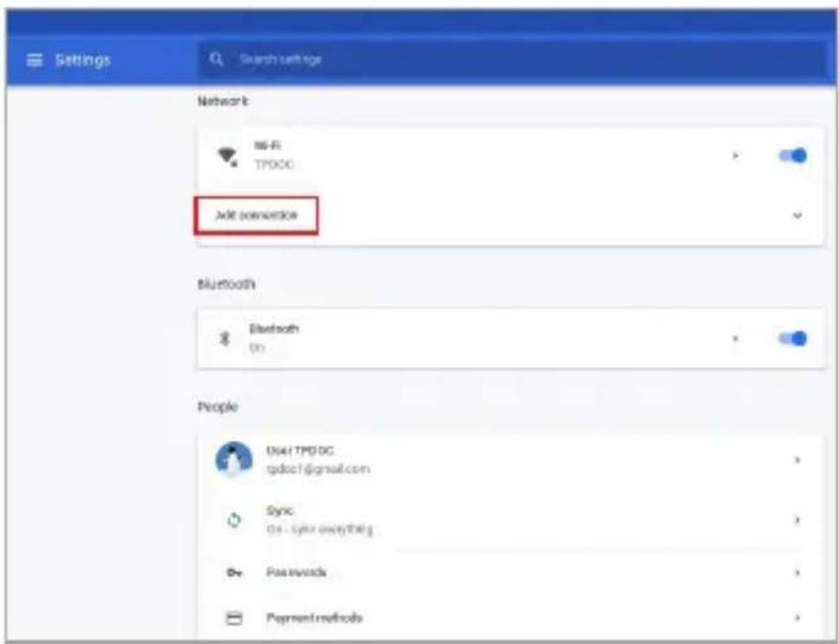Click the Wi-Fi signal icon
The width and height of the screenshot is (839, 644).
[227, 157]
